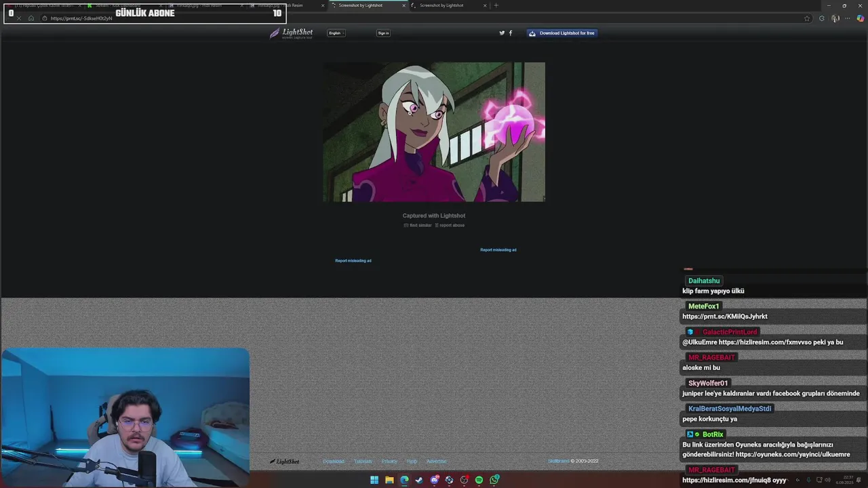Stop page loading with the X icon
868x488 pixels.
[x=19, y=18]
